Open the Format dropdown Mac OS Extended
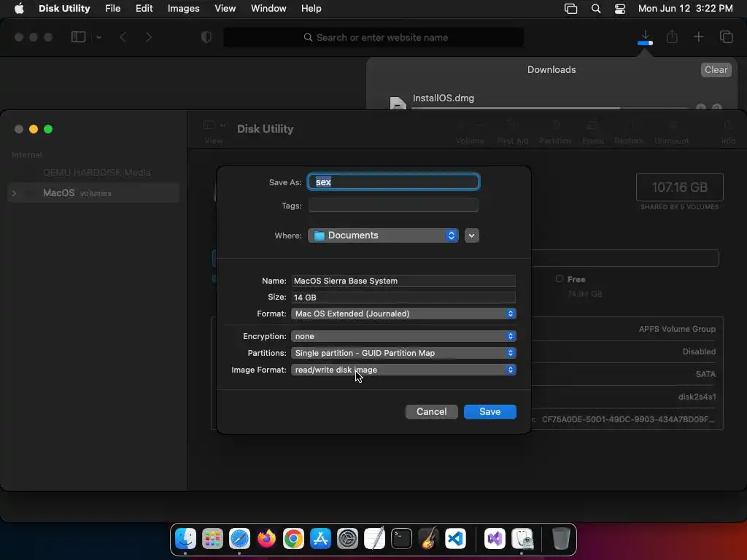 point(403,314)
